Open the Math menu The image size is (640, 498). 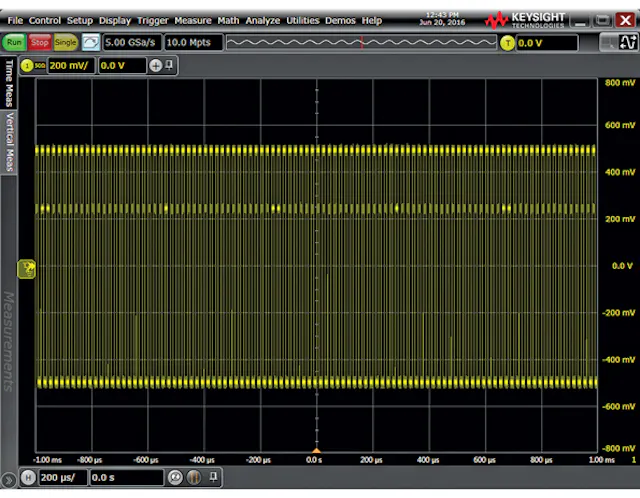click(x=228, y=20)
